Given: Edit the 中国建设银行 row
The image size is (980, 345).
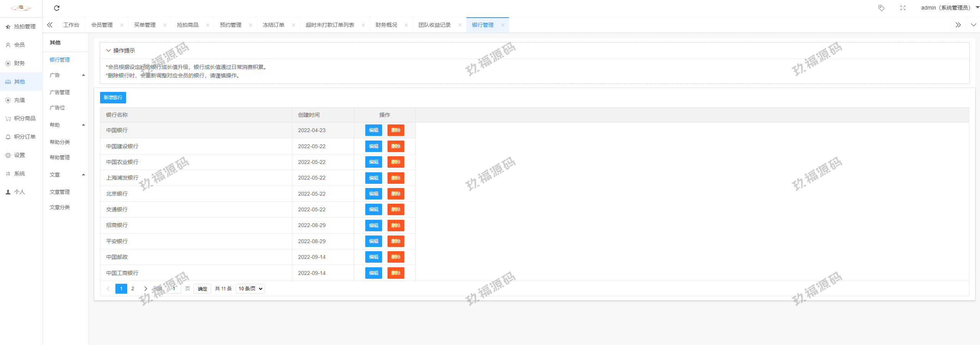Looking at the screenshot, I should (373, 146).
